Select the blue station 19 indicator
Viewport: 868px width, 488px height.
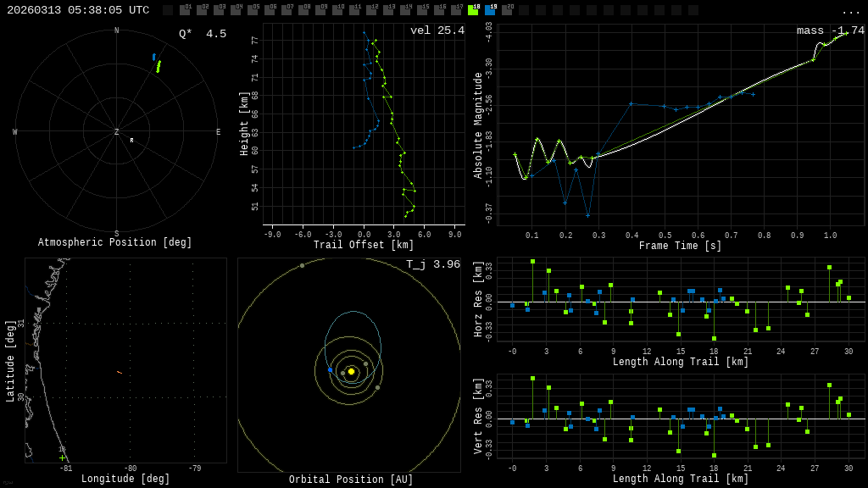tap(490, 10)
